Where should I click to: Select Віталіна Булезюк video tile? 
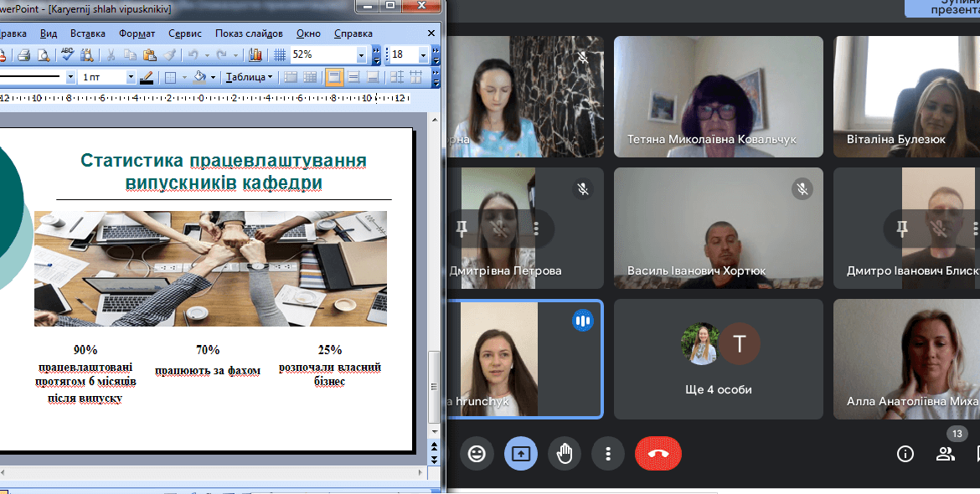point(906,97)
